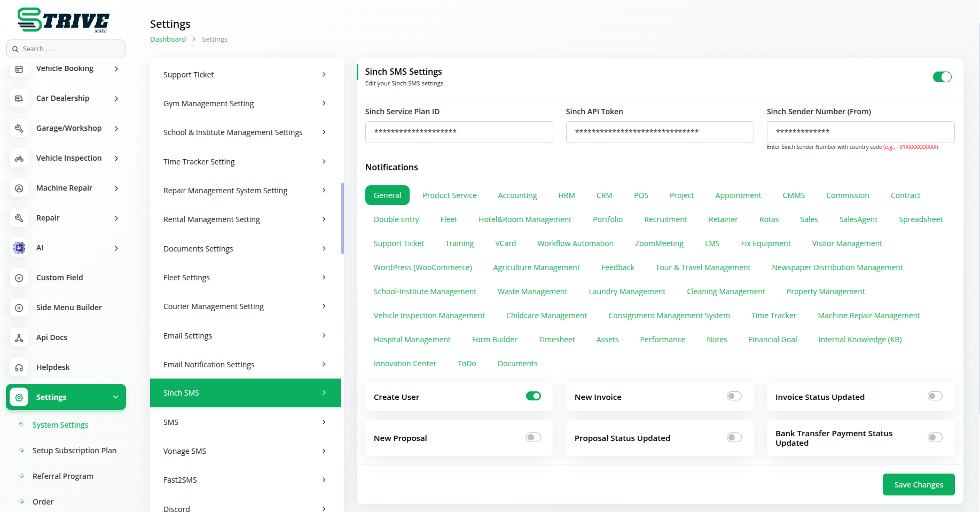Go to Dashboard breadcrumb link
The width and height of the screenshot is (980, 512).
pos(168,40)
